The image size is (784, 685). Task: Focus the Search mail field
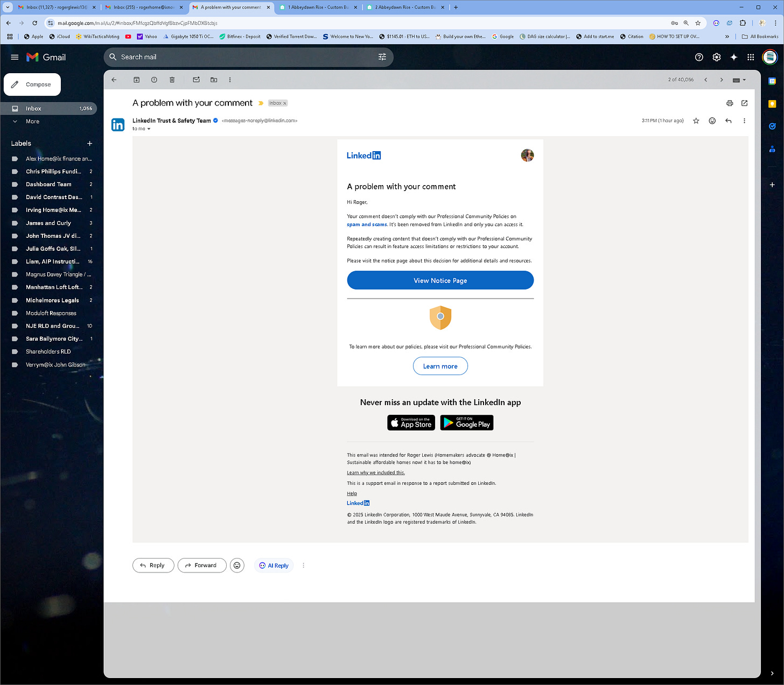(x=248, y=57)
